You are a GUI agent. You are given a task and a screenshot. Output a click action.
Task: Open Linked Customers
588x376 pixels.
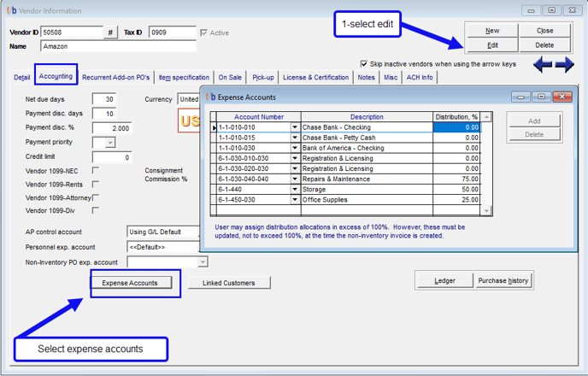click(229, 283)
